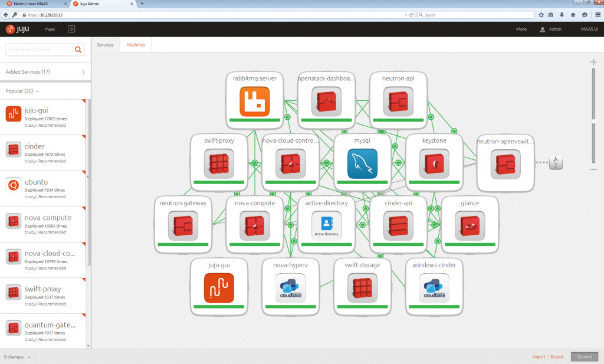Screen dimensions: 604x364
Task: Open the 0 changes panel
Action: [x=17, y=357]
